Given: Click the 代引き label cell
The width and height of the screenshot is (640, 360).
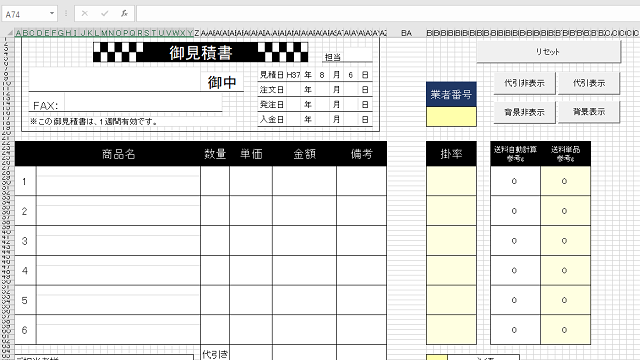Looking at the screenshot, I should pyautogui.click(x=215, y=353).
